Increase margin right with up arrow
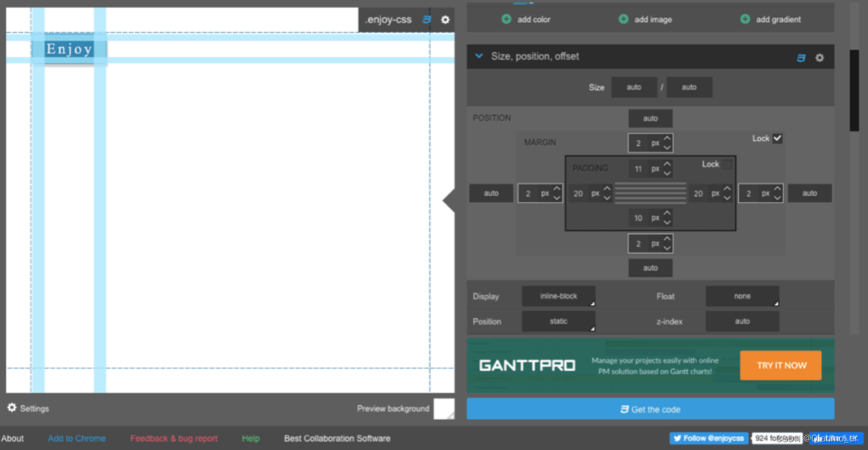 tap(777, 189)
